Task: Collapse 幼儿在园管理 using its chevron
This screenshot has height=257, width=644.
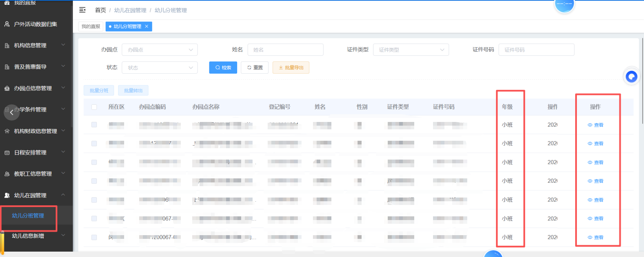Action: [63, 195]
